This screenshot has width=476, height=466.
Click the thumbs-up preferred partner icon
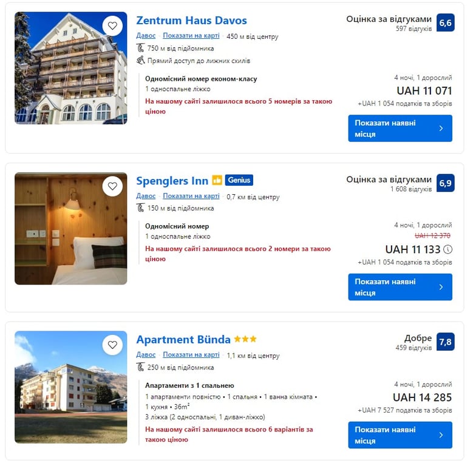217,180
